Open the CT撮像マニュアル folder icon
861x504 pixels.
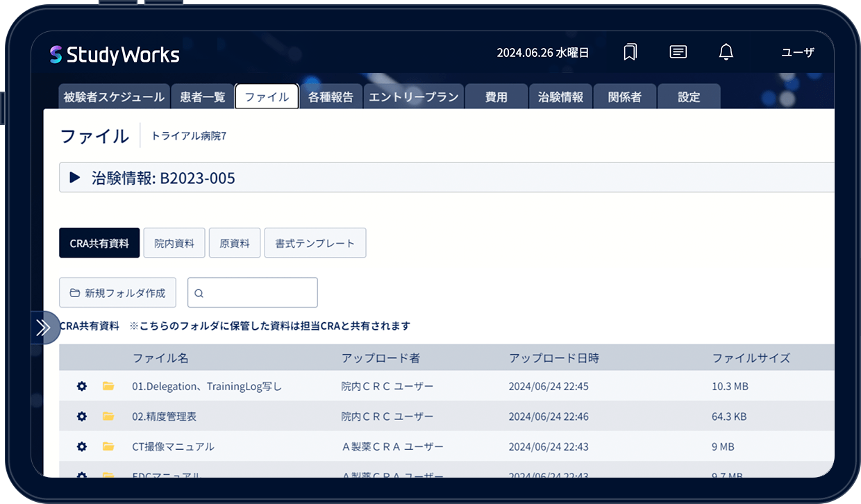[x=108, y=446]
